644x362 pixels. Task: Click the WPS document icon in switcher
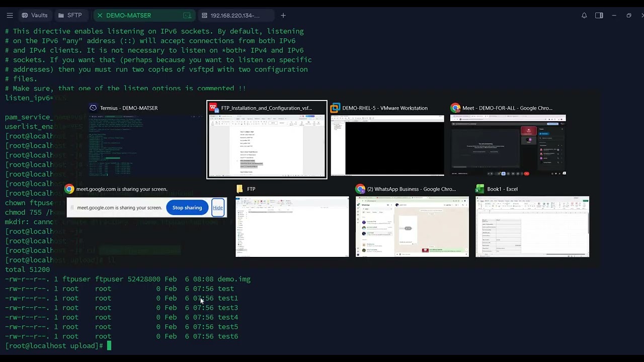pyautogui.click(x=213, y=108)
